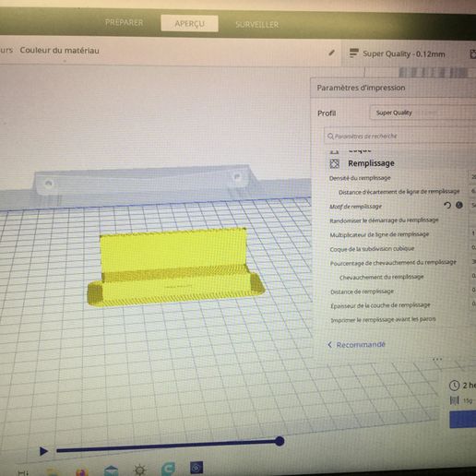Open the Super Quality - 0.12mm settings summary
This screenshot has width=476, height=476.
404,54
